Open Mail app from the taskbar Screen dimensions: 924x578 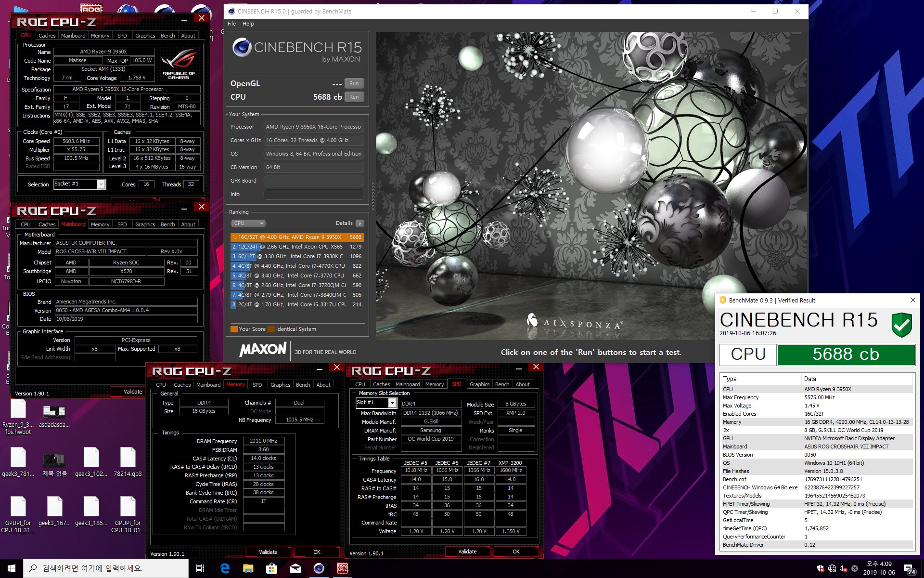tap(295, 568)
